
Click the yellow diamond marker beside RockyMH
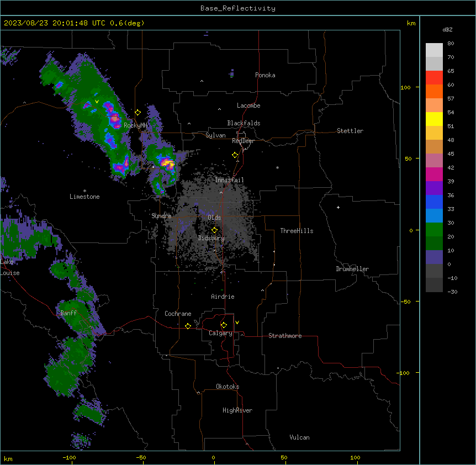click(x=138, y=113)
